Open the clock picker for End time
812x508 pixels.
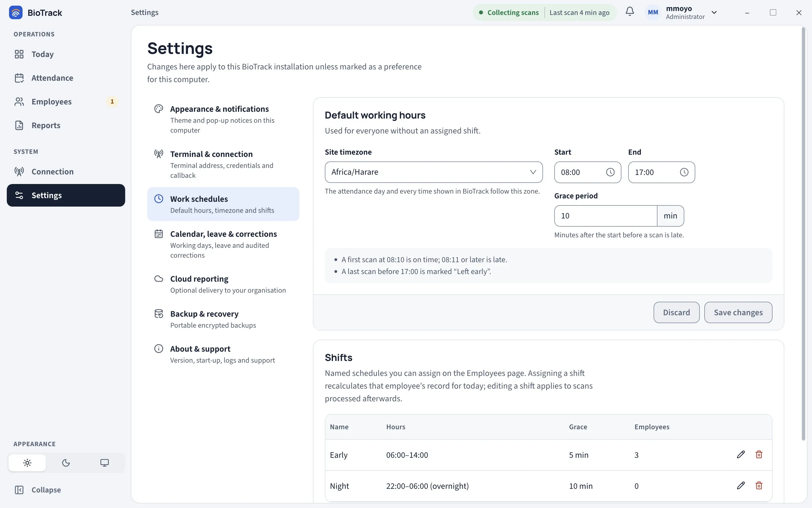(684, 172)
